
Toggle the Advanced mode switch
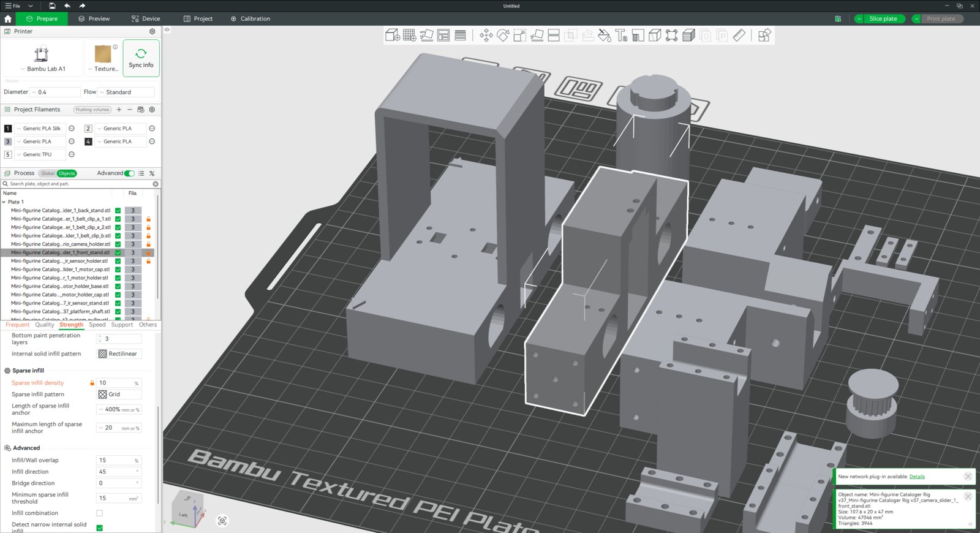point(130,173)
